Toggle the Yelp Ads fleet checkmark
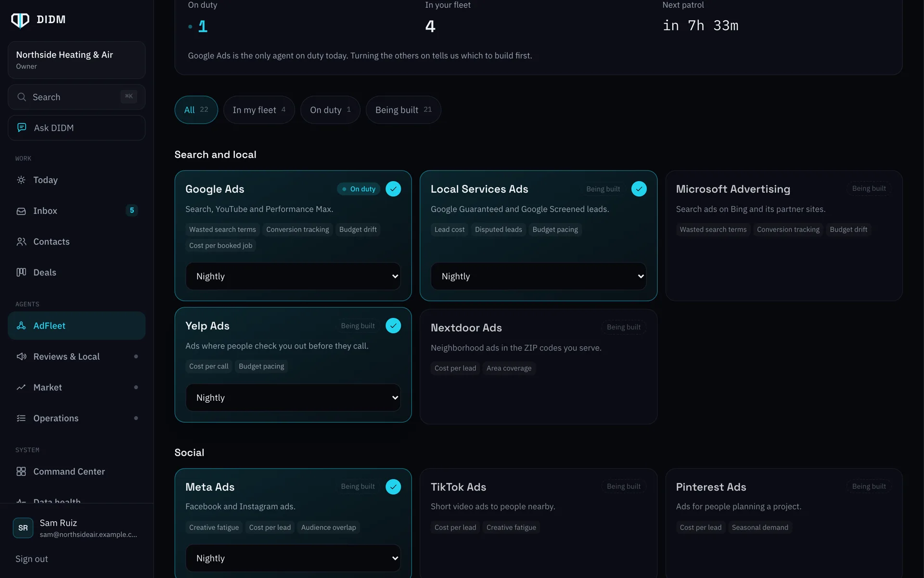 [393, 326]
